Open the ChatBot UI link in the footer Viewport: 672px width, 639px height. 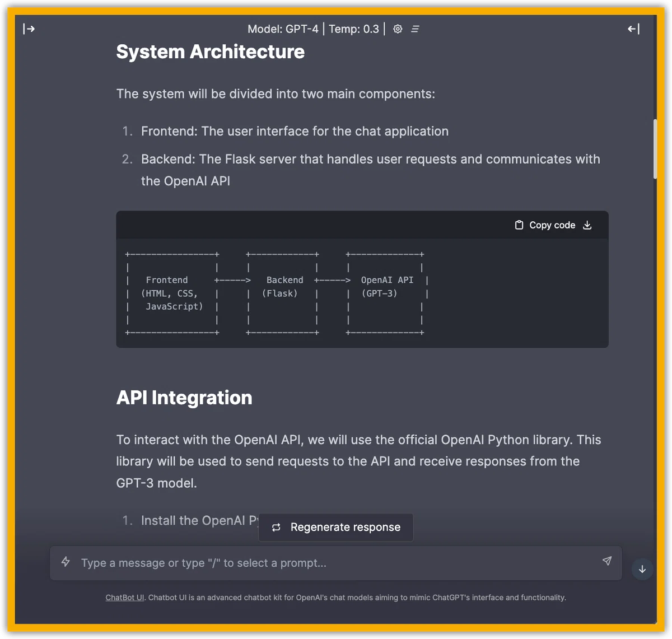(125, 598)
